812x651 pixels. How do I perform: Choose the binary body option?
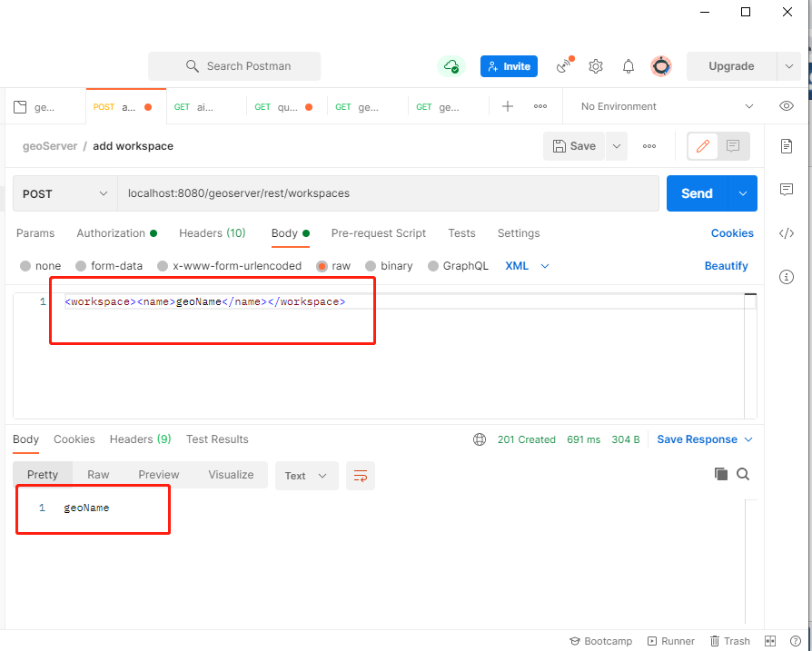(x=397, y=265)
